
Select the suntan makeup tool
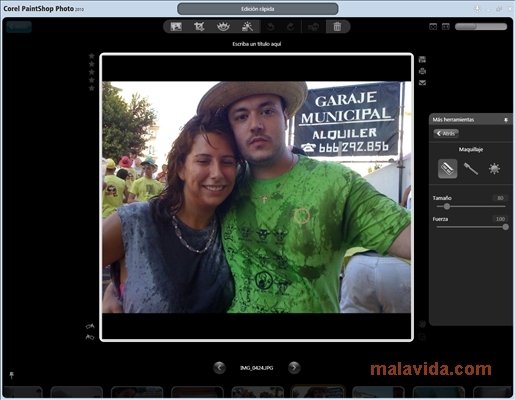(494, 169)
